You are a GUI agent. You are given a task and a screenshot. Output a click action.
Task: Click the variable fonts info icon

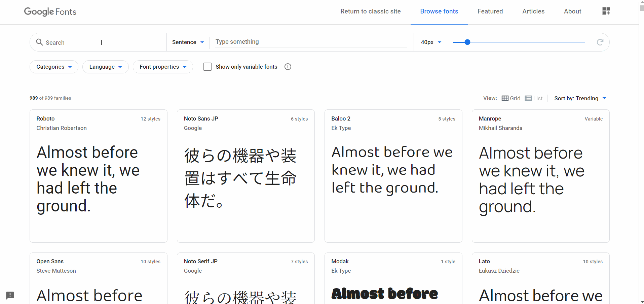pos(288,67)
